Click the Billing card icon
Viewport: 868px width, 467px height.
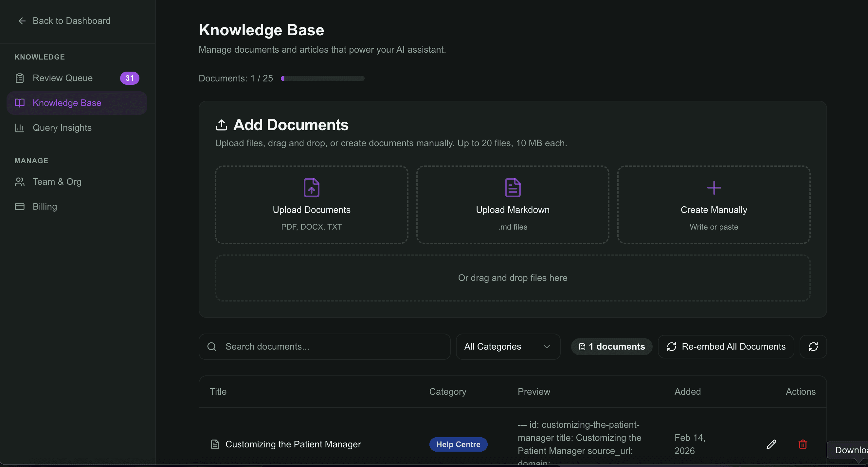coord(19,206)
